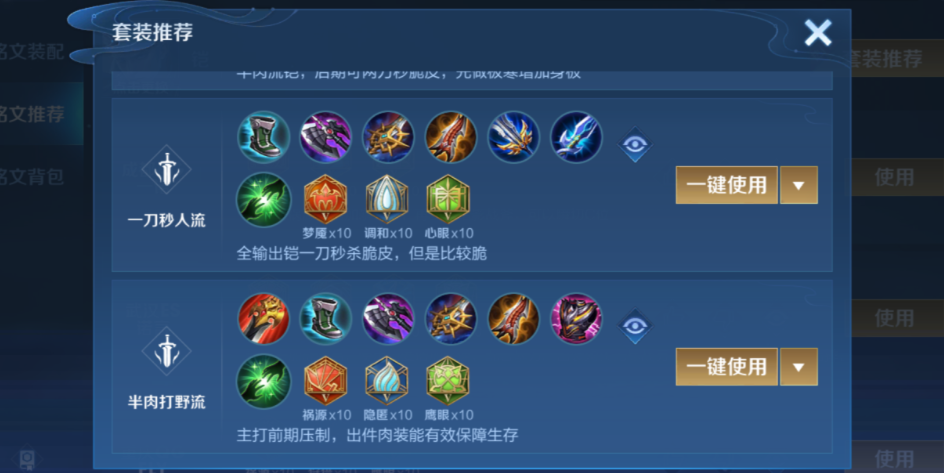
Task: Tap the 隐匿 x10 blue rune icon
Action: 387,381
